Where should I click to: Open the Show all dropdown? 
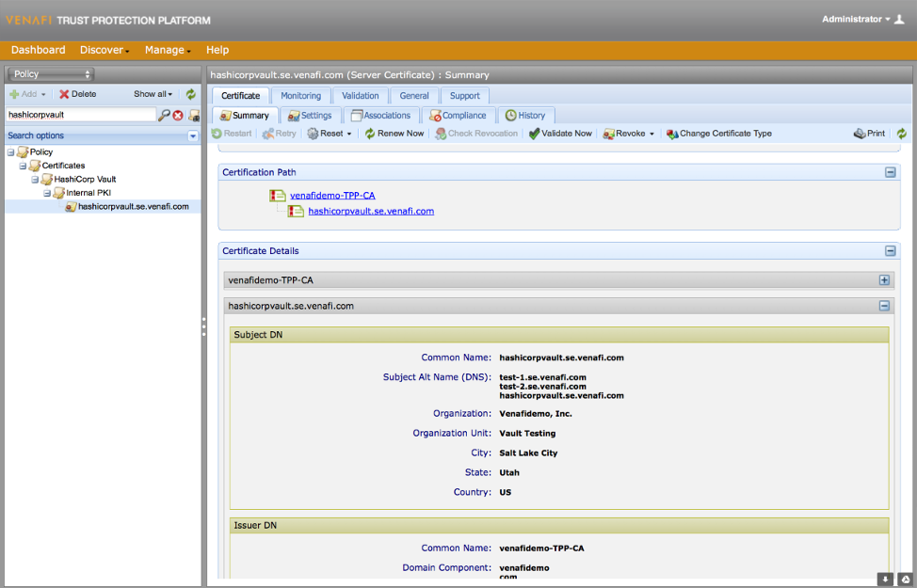(x=153, y=94)
